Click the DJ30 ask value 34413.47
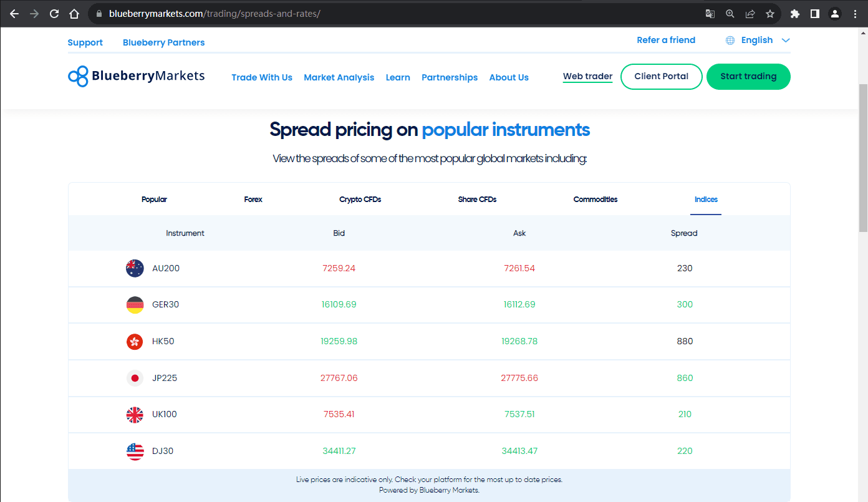The image size is (868, 502). point(519,451)
